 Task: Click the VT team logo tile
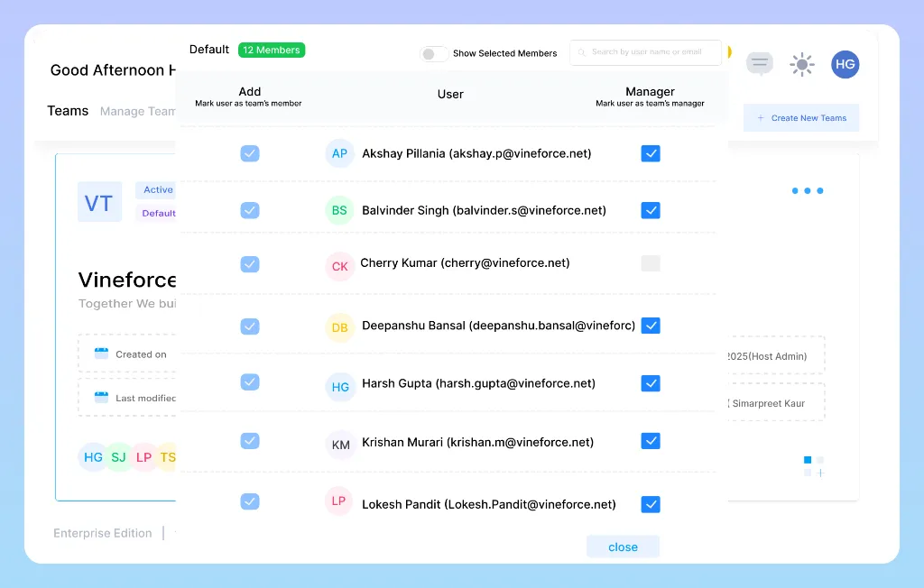coord(99,202)
